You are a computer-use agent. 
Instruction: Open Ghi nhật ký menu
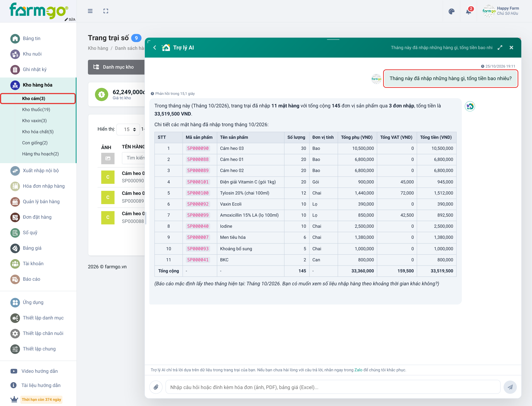coord(35,69)
